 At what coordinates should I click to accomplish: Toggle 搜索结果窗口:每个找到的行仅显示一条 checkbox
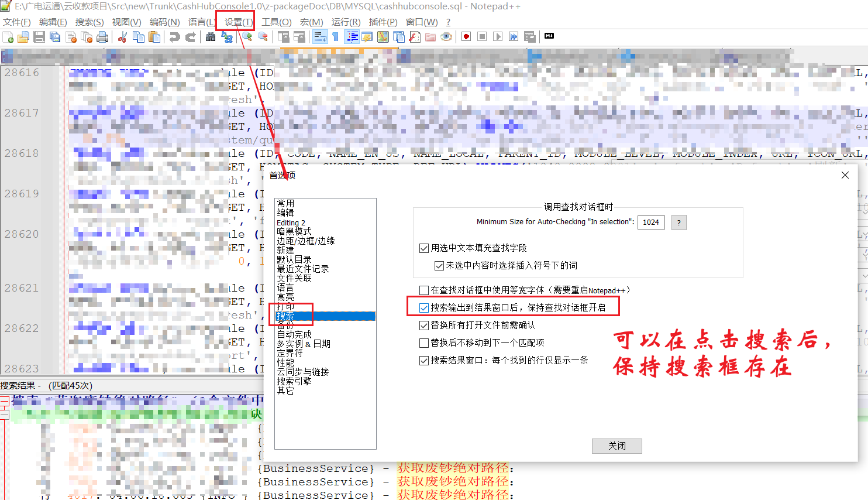click(424, 361)
